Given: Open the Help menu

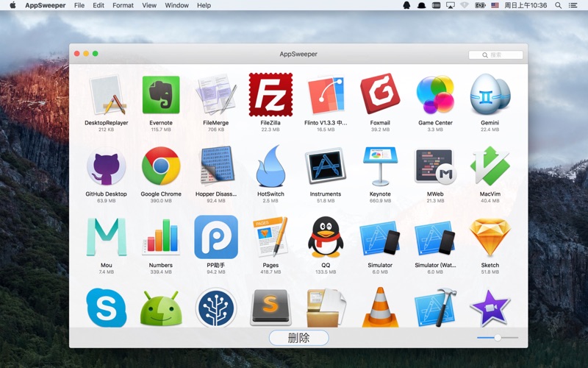Looking at the screenshot, I should pos(204,5).
